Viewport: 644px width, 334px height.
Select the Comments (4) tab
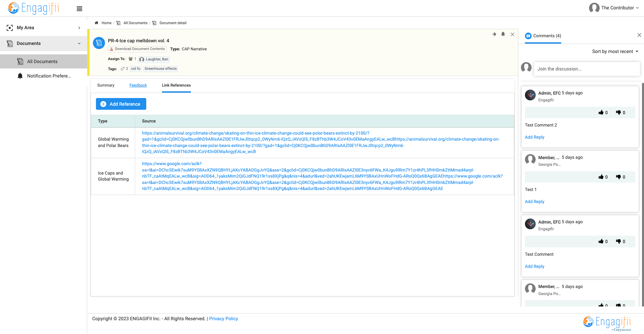click(x=543, y=36)
